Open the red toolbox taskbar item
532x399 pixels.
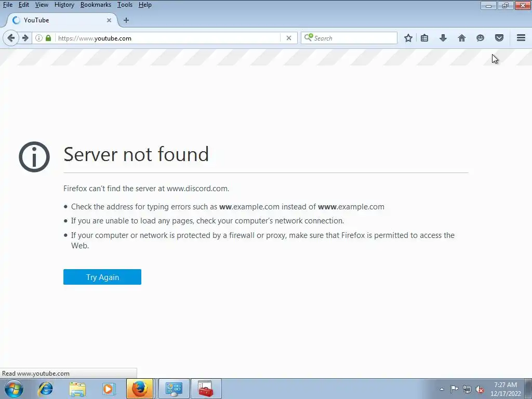point(206,389)
